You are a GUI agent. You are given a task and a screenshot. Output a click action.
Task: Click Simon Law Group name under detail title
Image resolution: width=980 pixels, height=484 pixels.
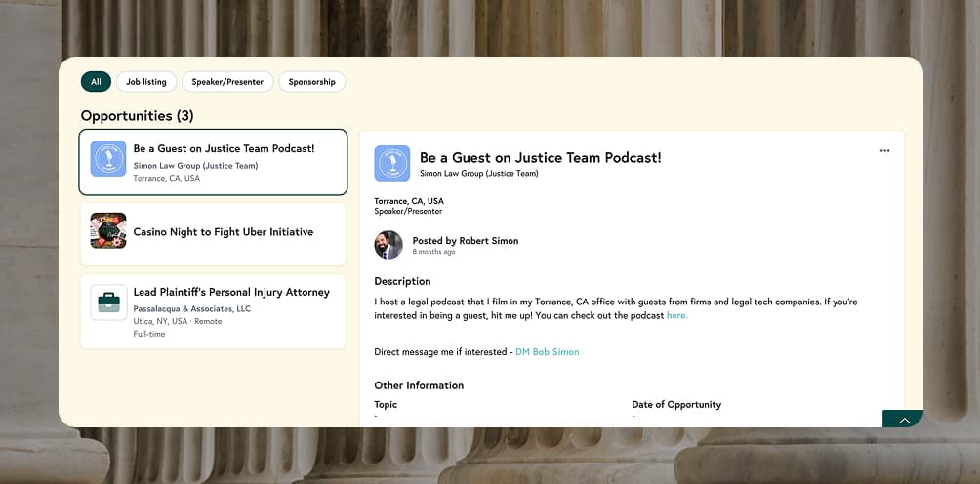click(478, 174)
